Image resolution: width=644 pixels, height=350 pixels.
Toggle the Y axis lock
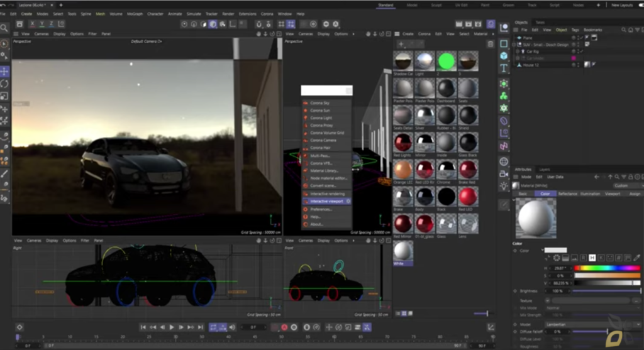tap(42, 25)
